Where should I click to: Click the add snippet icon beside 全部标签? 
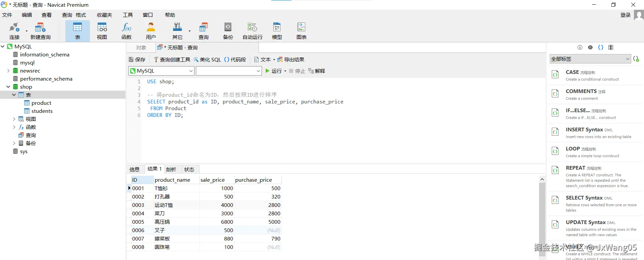636,59
